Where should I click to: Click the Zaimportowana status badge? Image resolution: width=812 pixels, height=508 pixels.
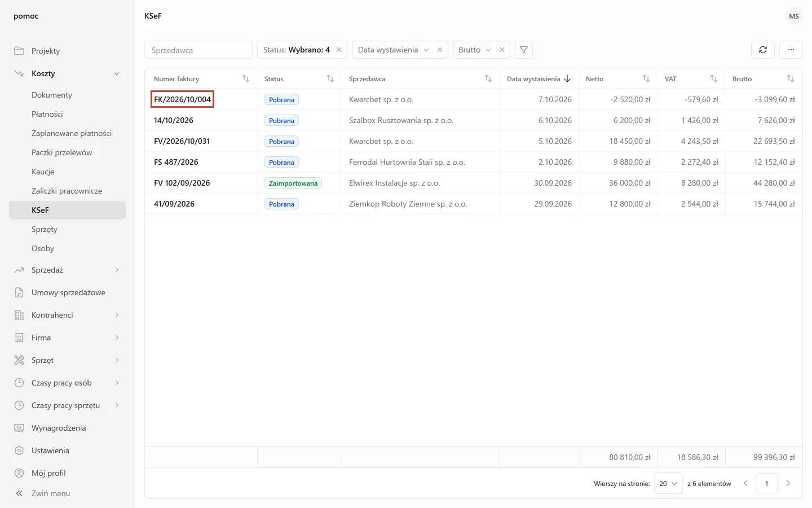click(293, 183)
